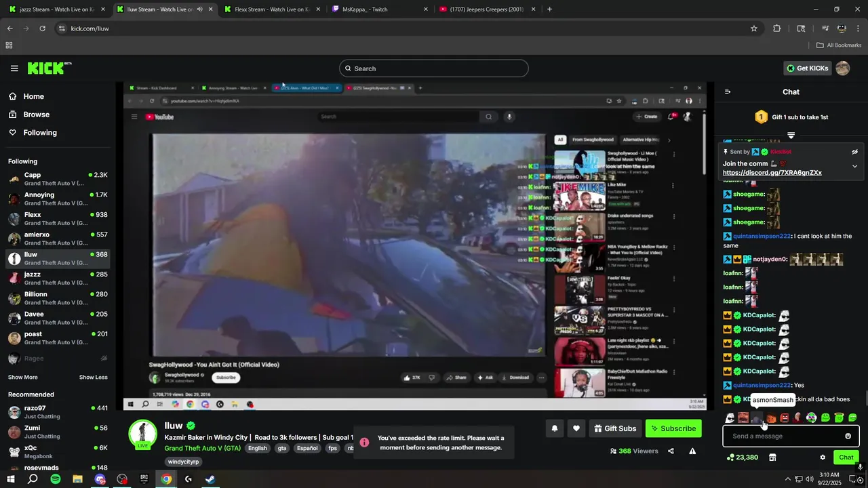
Task: Open chat settings gear
Action: pyautogui.click(x=823, y=457)
